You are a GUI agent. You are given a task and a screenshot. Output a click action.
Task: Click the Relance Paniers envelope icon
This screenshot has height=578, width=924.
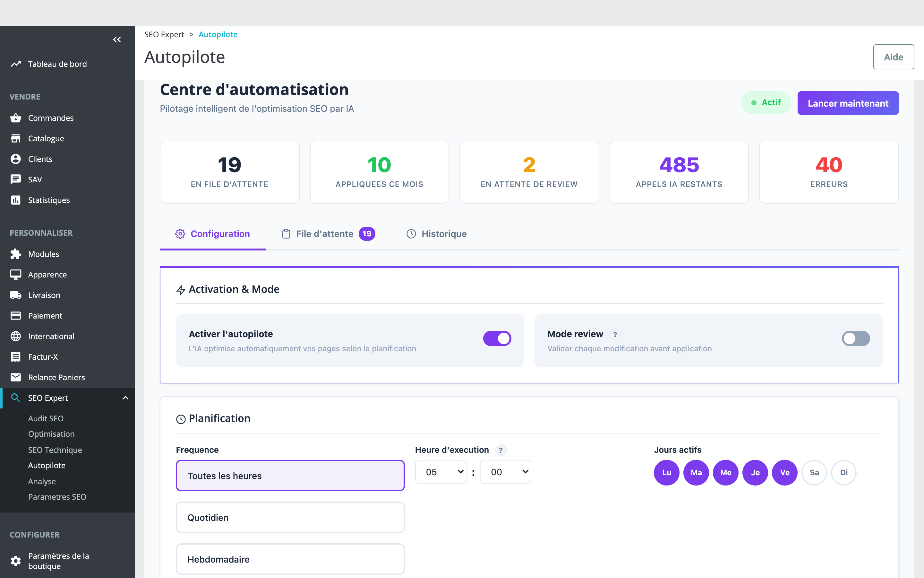pyautogui.click(x=16, y=377)
